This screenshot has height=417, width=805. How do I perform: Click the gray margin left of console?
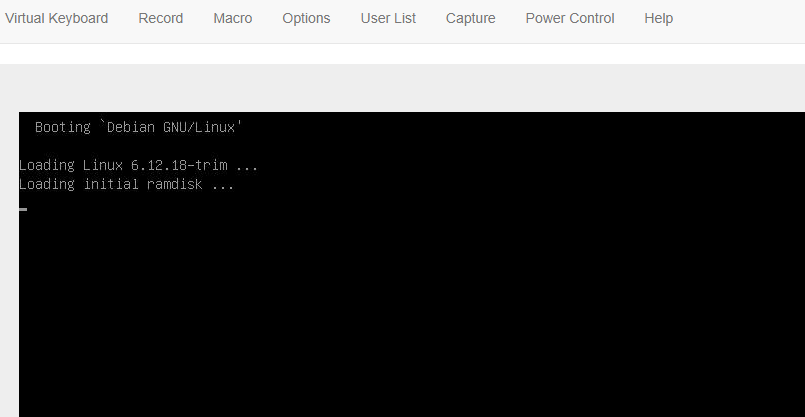9,264
